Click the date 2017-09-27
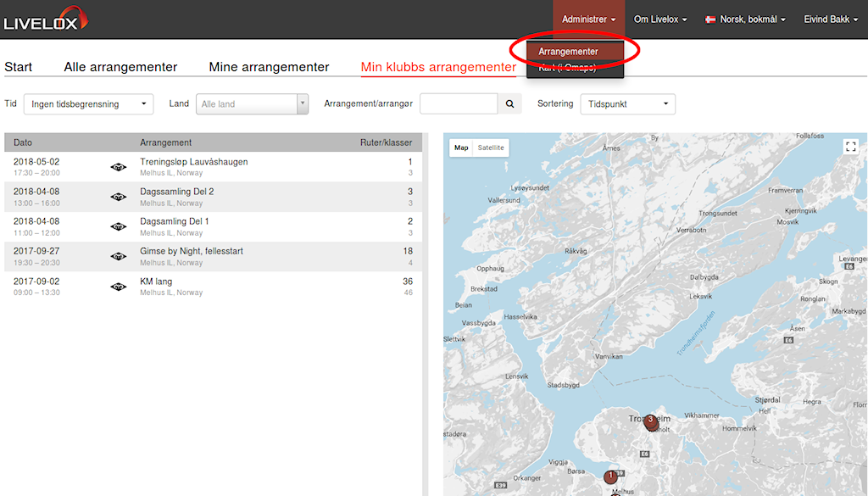The height and width of the screenshot is (496, 868). tap(36, 251)
